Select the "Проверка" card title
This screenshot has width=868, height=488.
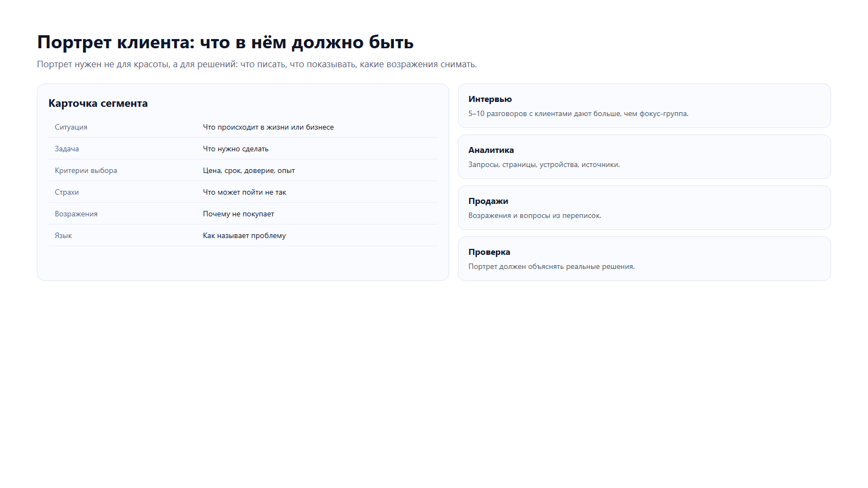pos(489,252)
